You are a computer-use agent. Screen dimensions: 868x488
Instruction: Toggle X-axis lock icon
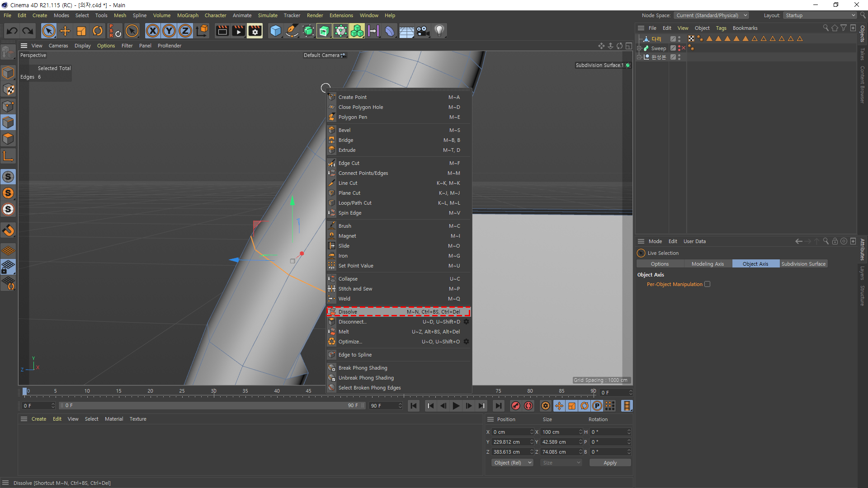click(153, 31)
